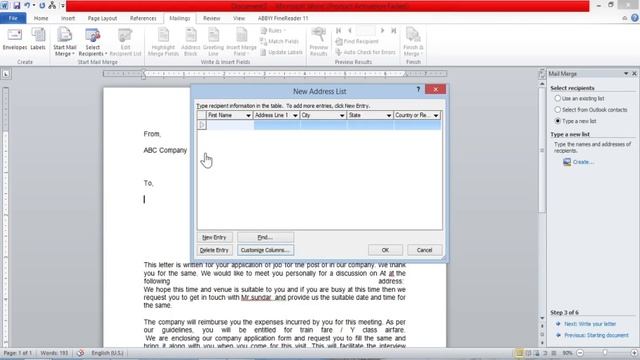Click Auto Check for Errors
The height and width of the screenshot is (360, 640).
[x=365, y=52]
